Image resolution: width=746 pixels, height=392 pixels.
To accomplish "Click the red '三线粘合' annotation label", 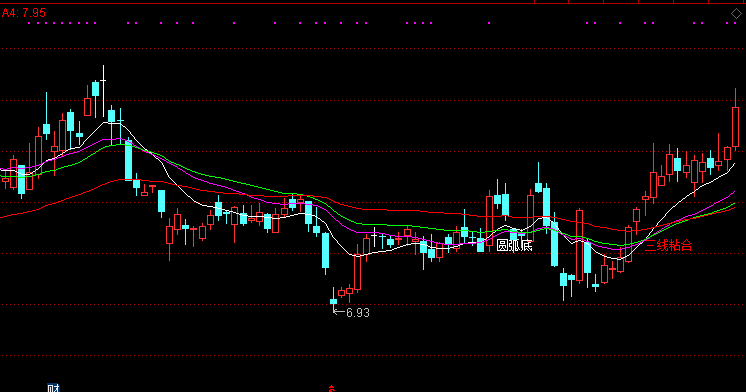I will (x=668, y=245).
